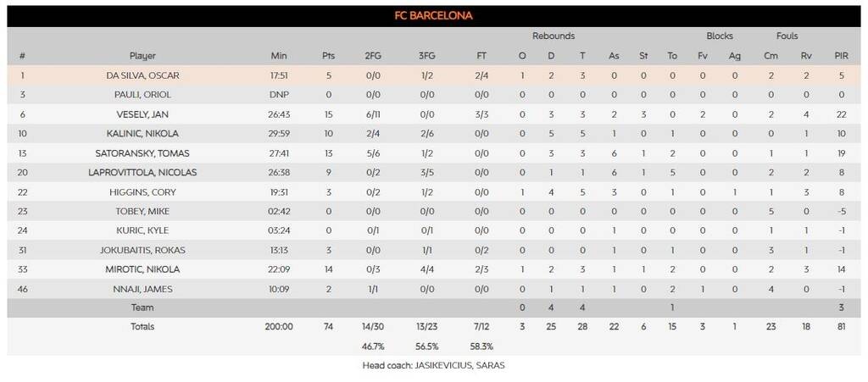Select the Fouls group header
This screenshot has width=868, height=382.
coord(787,36)
